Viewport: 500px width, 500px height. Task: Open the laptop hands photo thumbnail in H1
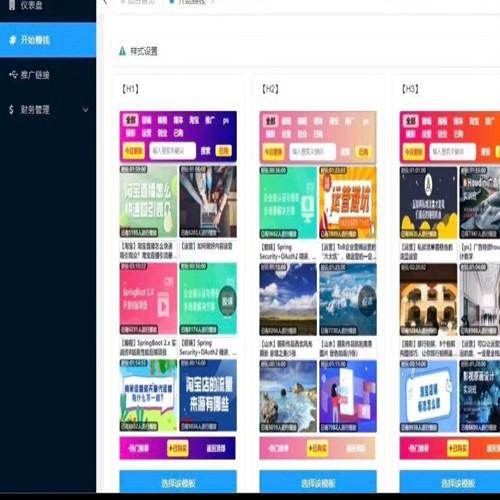pos(208,202)
